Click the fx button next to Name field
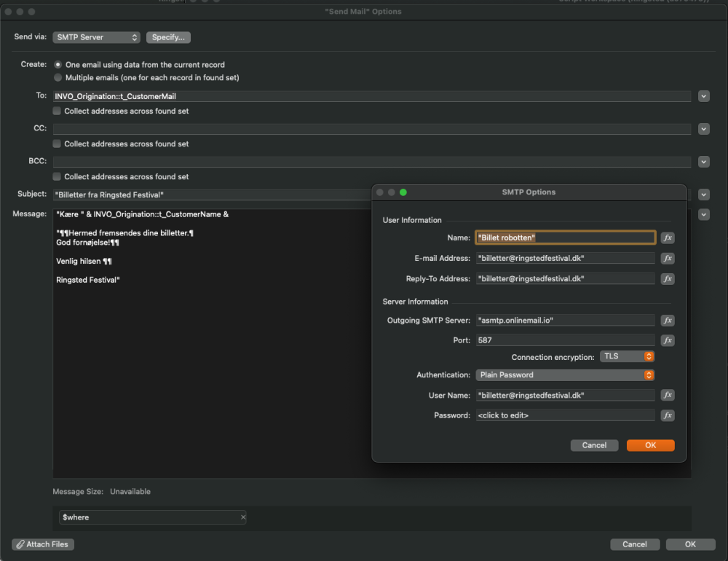Screen dimensions: 728x561 coord(668,238)
